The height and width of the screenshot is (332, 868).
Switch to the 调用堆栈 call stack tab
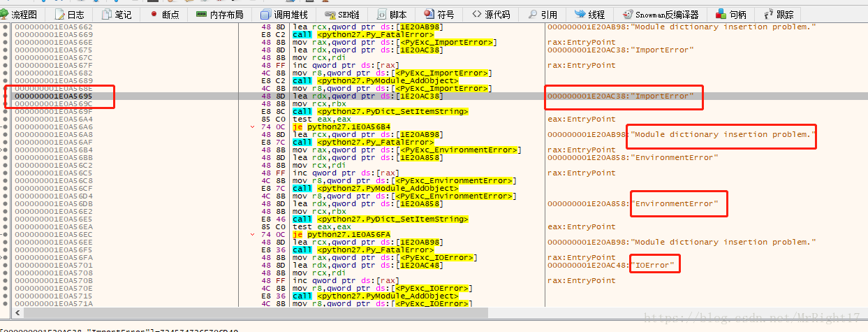point(285,14)
